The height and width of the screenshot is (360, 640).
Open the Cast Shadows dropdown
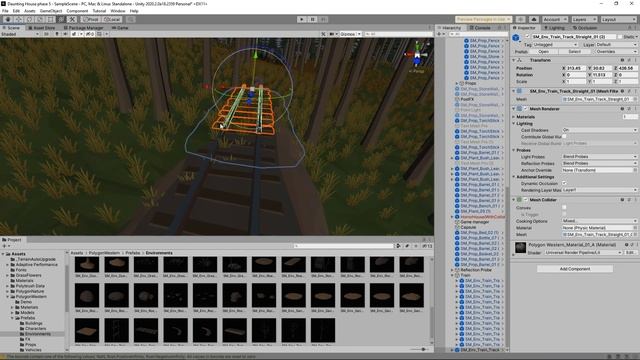[x=599, y=130]
